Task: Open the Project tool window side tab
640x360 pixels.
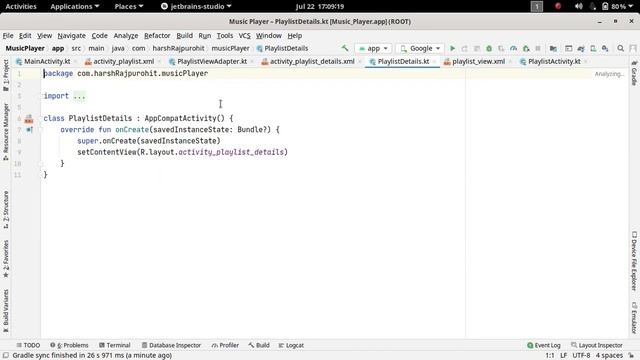Action: click(x=6, y=76)
